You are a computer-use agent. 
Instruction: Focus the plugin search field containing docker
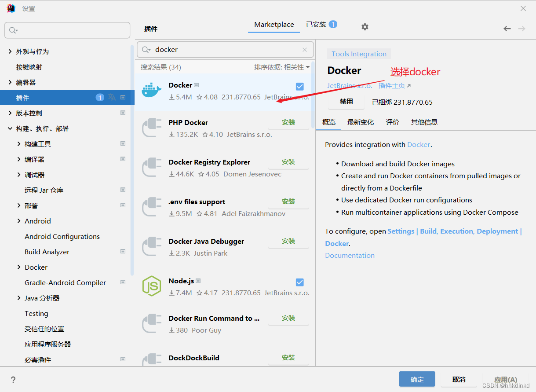[x=225, y=50]
